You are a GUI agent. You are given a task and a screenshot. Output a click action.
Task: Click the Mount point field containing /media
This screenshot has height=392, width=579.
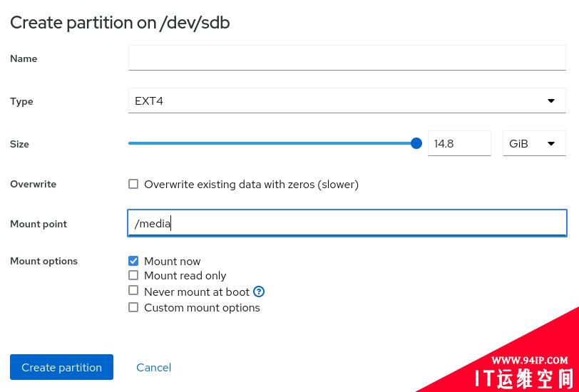tap(347, 223)
